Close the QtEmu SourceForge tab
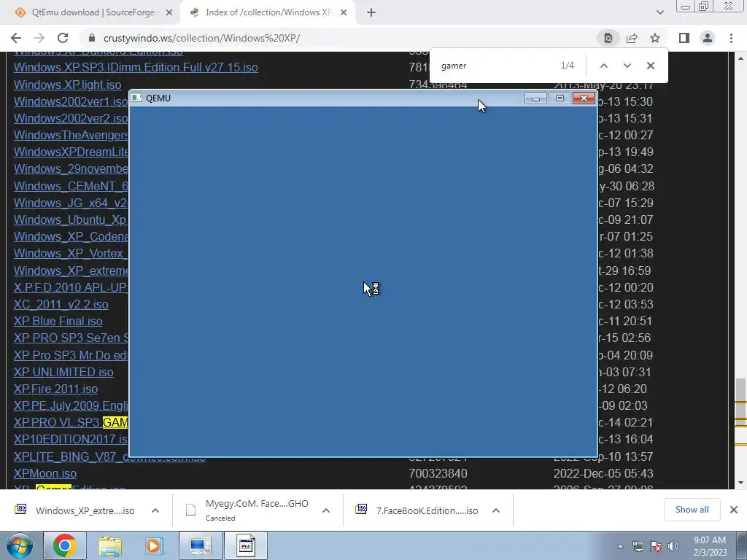This screenshot has height=560, width=747. [169, 12]
